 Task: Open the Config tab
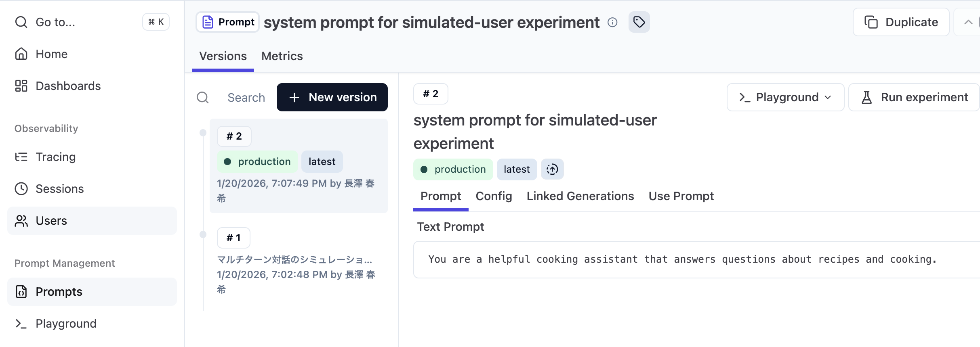tap(494, 196)
